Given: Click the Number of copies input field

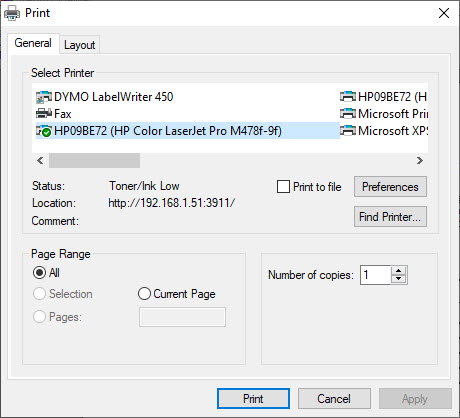Looking at the screenshot, I should [375, 275].
